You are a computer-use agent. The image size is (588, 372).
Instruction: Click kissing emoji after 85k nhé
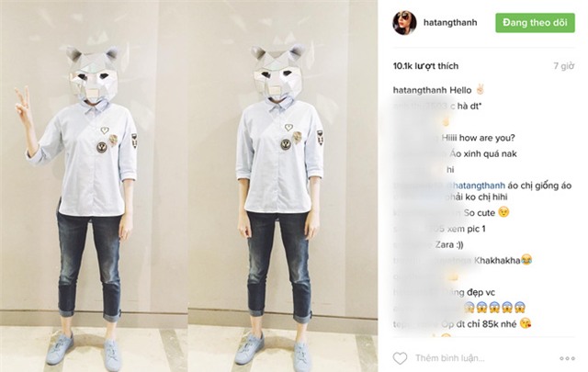point(526,323)
